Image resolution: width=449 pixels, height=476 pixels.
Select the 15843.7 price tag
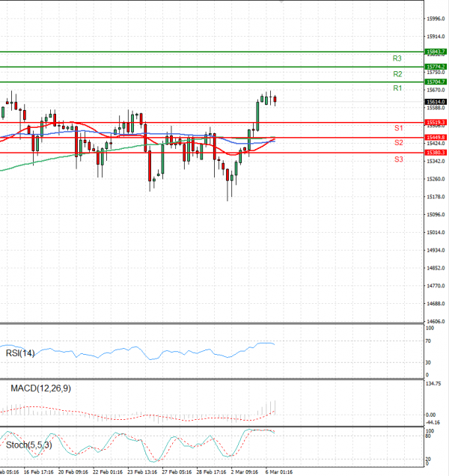pos(436,52)
